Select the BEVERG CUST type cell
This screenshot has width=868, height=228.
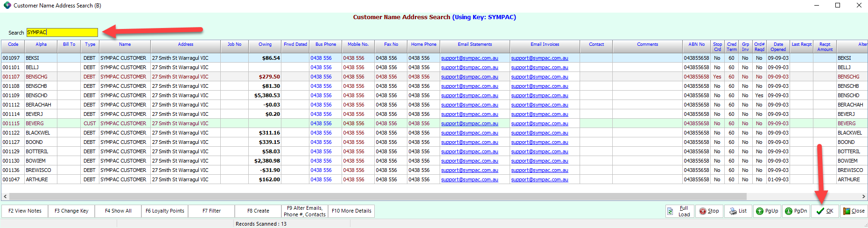(x=90, y=123)
